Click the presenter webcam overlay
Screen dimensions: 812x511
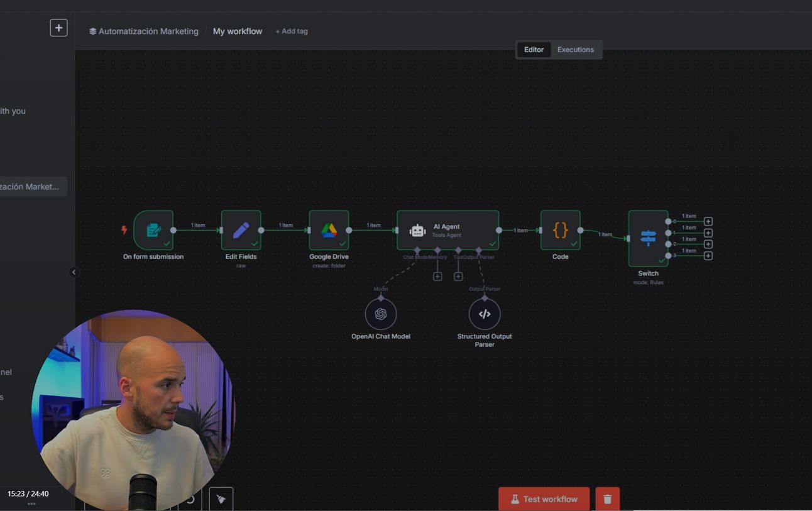point(133,410)
